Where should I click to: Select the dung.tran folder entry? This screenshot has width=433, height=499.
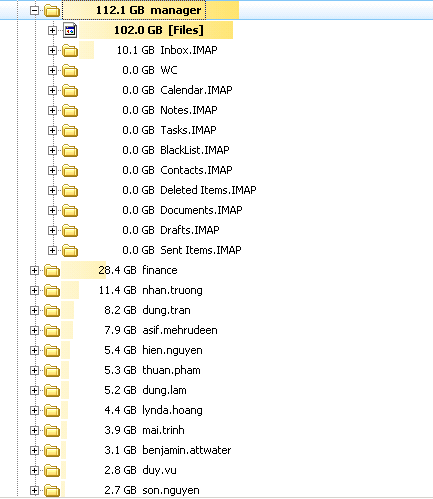147,310
